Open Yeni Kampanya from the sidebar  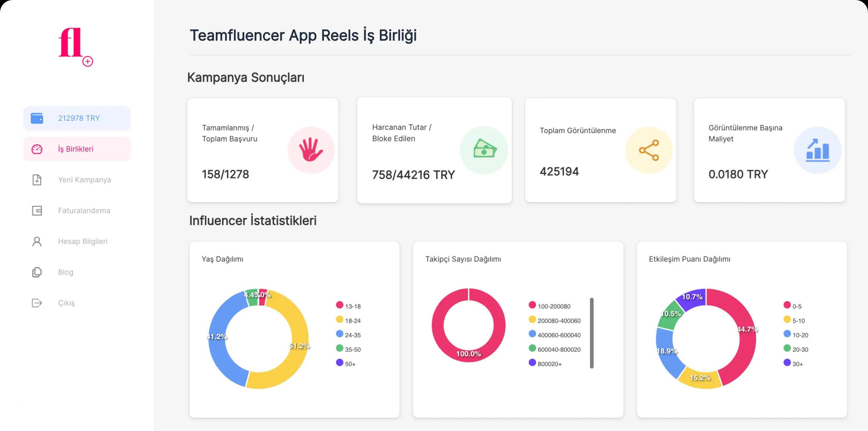77,180
